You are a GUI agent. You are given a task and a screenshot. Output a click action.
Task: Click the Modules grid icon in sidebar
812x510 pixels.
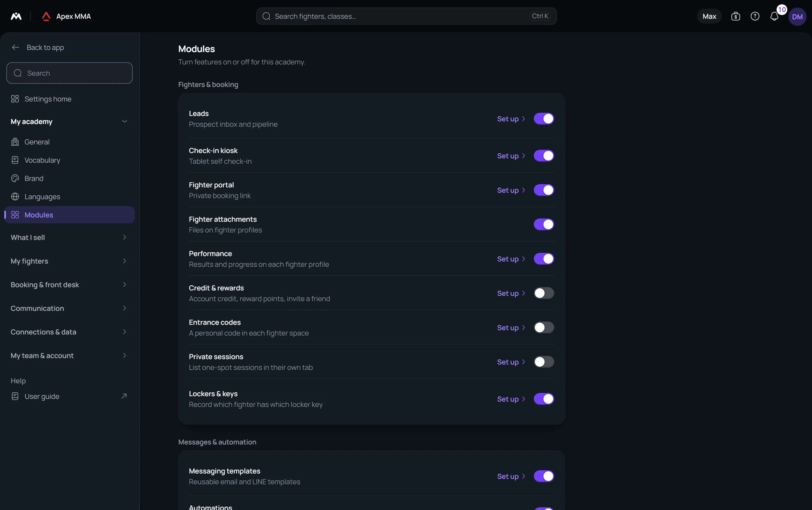[15, 215]
